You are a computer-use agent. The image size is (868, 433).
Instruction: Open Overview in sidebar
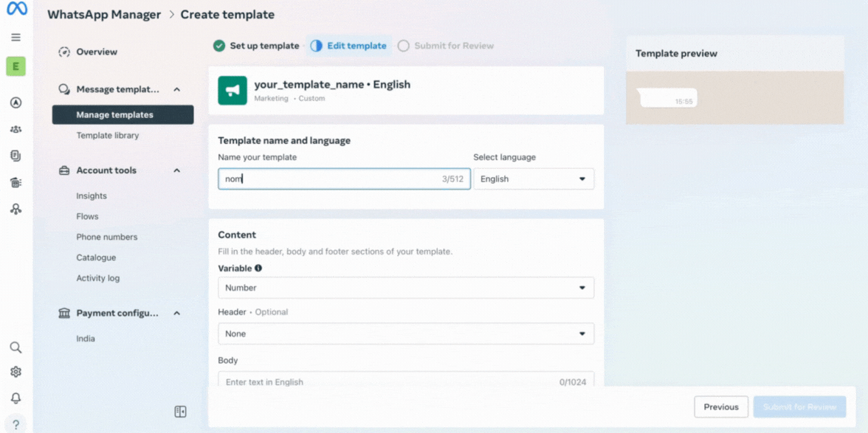(x=97, y=52)
